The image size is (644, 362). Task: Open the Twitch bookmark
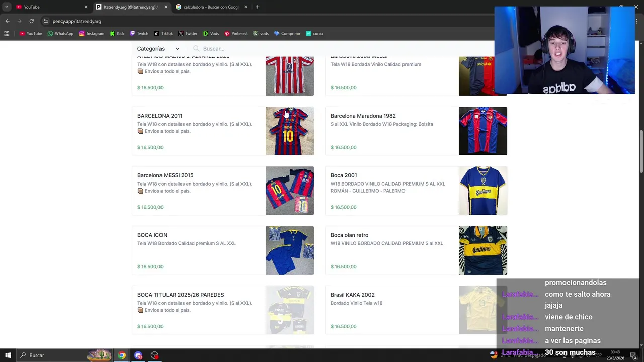(x=139, y=34)
